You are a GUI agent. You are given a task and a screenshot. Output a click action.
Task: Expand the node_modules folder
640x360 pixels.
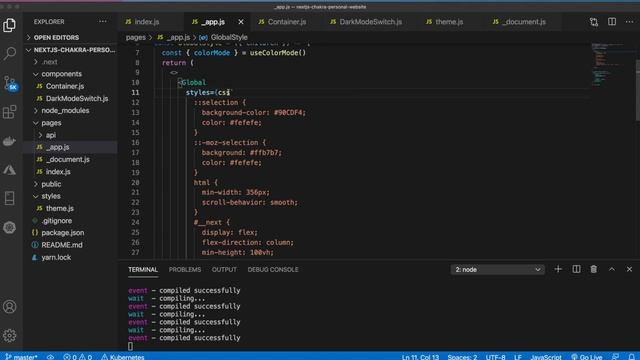coord(70,111)
